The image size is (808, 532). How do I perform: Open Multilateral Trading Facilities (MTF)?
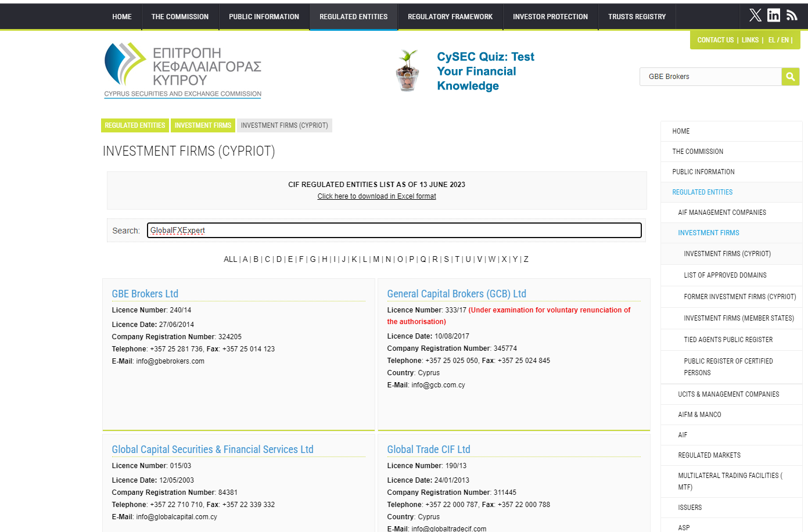(731, 481)
